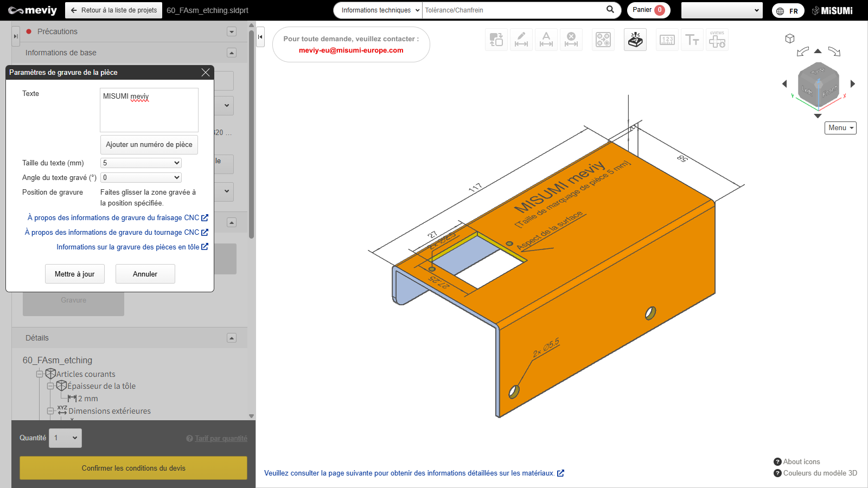
Task: Collapse the left panel with the arrow toggle
Action: (260, 37)
